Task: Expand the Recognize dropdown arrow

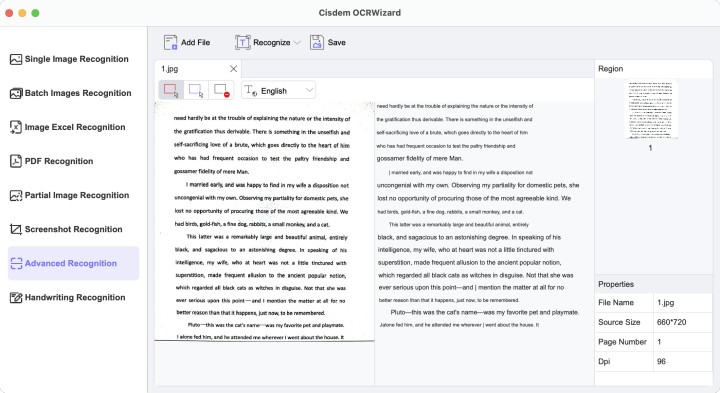Action: 297,43
